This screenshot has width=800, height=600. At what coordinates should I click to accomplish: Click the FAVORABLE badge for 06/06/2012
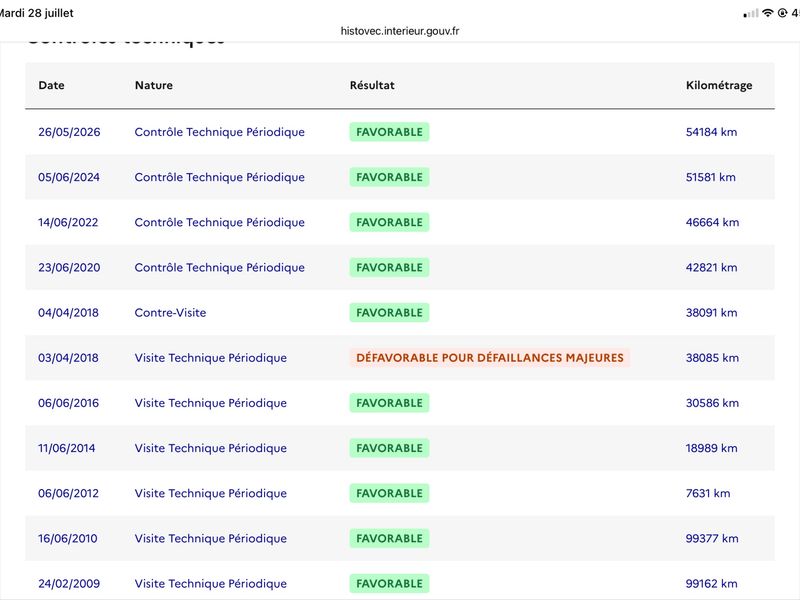tap(389, 493)
